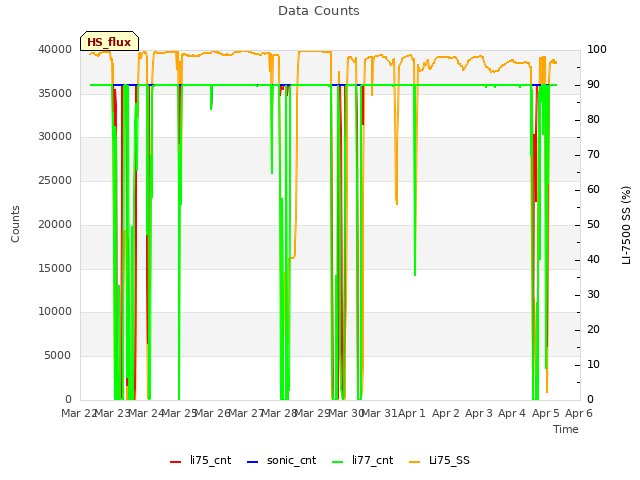Click the blue sonic_cnt legend swatch
The image size is (640, 480).
253,462
